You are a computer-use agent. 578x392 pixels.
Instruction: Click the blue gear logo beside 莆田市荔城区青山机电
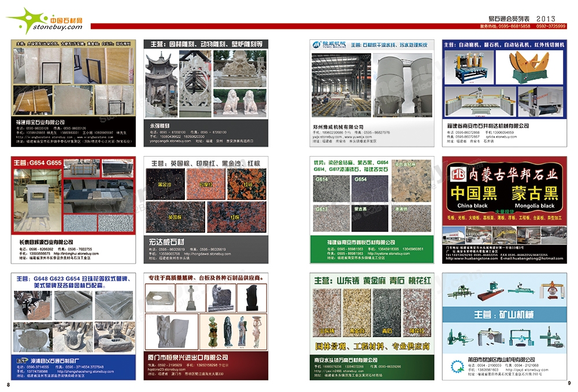[x=457, y=366]
